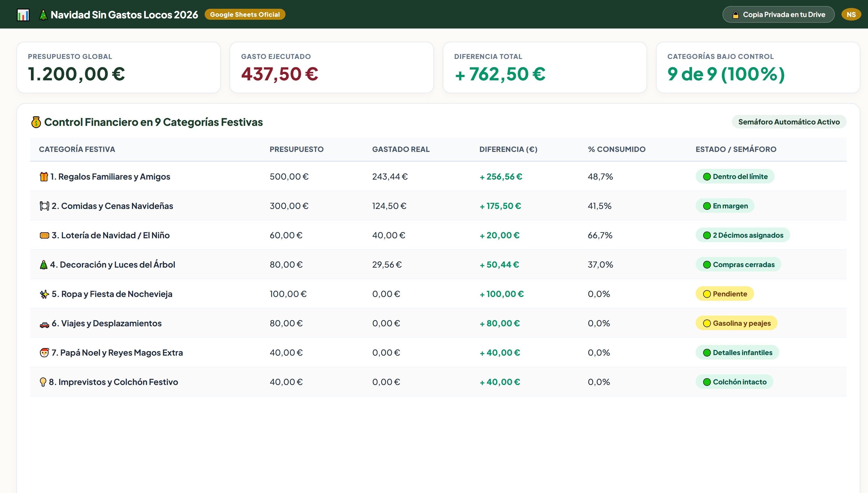Click the Gasolina y peajes status pill
The height and width of the screenshot is (493, 868).
[x=736, y=323]
